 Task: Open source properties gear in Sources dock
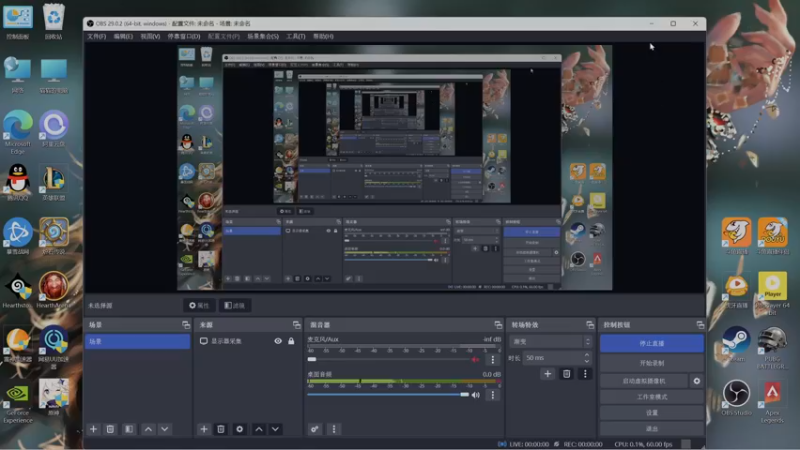(239, 429)
